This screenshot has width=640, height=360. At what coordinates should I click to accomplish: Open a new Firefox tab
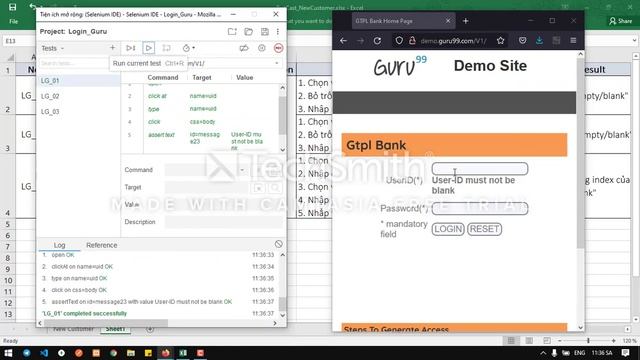pos(465,21)
